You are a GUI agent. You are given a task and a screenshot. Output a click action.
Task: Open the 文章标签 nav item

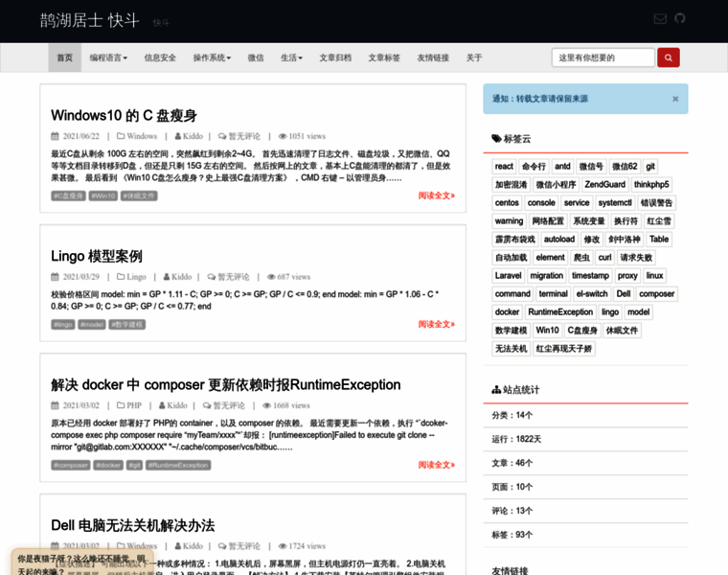coord(384,57)
